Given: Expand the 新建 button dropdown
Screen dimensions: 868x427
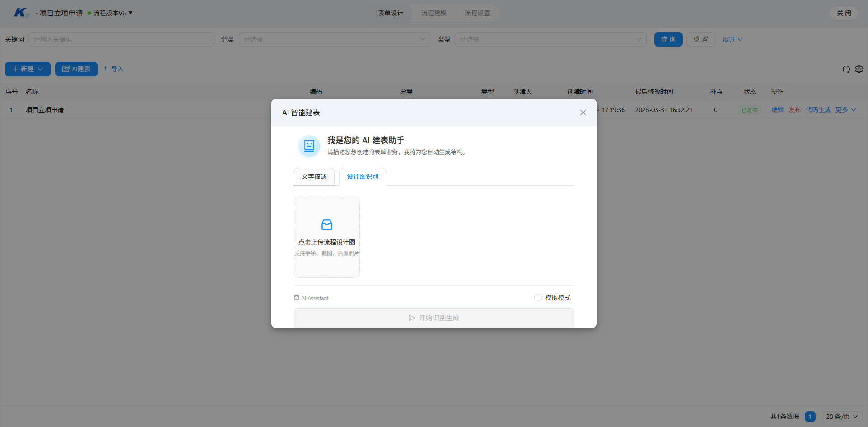Looking at the screenshot, I should point(28,69).
